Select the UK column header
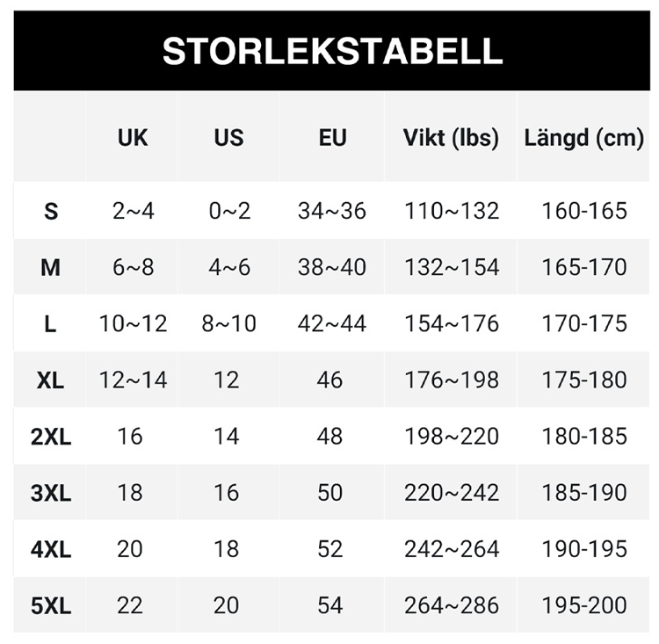659x644 pixels. point(133,138)
